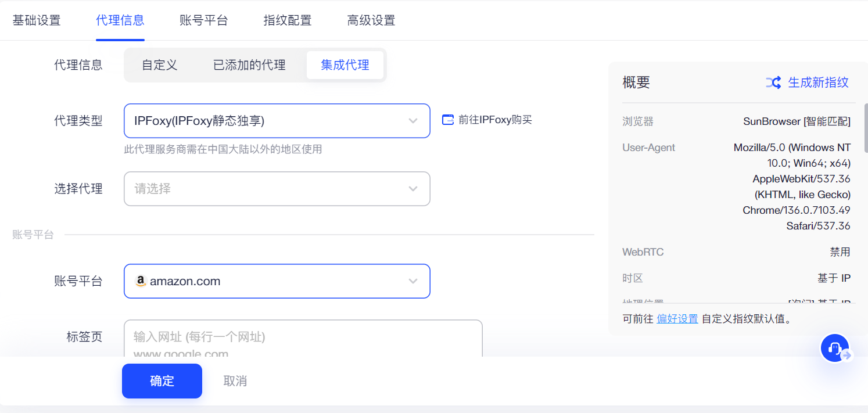Open the customer support headset icon

point(833,346)
